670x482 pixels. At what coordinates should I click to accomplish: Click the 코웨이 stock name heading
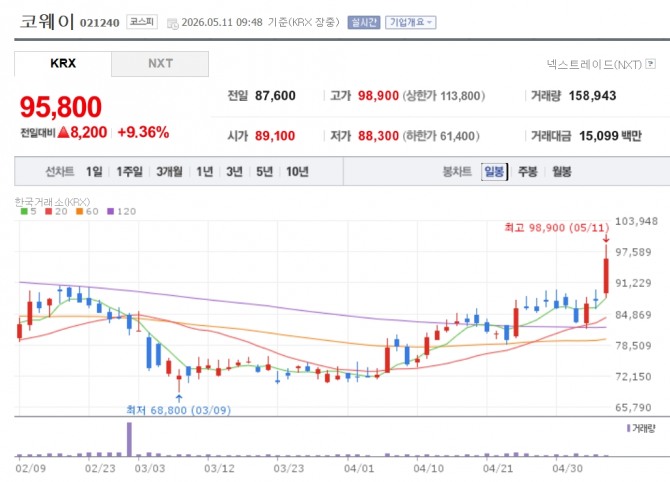coord(47,21)
